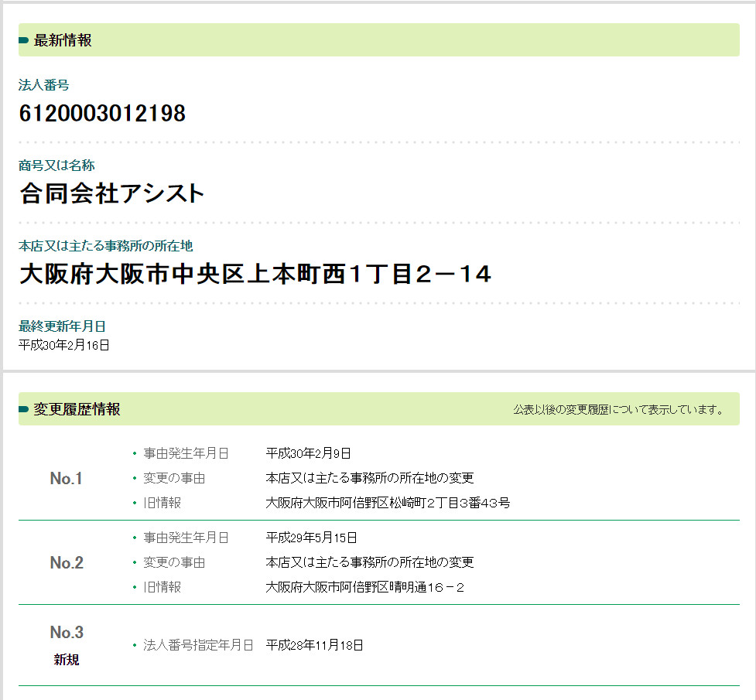Click history entry No.1
The image size is (756, 700).
coord(66,479)
